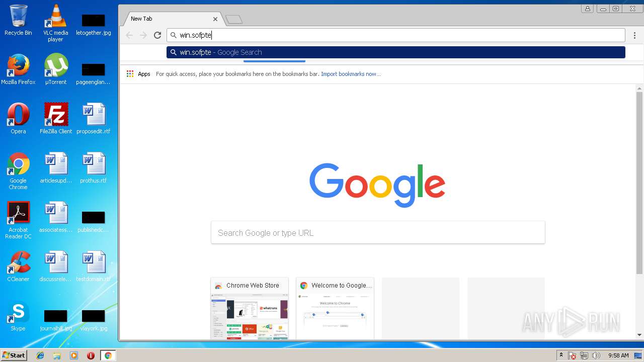The height and width of the screenshot is (362, 644).
Task: Click Chrome's back navigation arrow
Action: coord(129,35)
